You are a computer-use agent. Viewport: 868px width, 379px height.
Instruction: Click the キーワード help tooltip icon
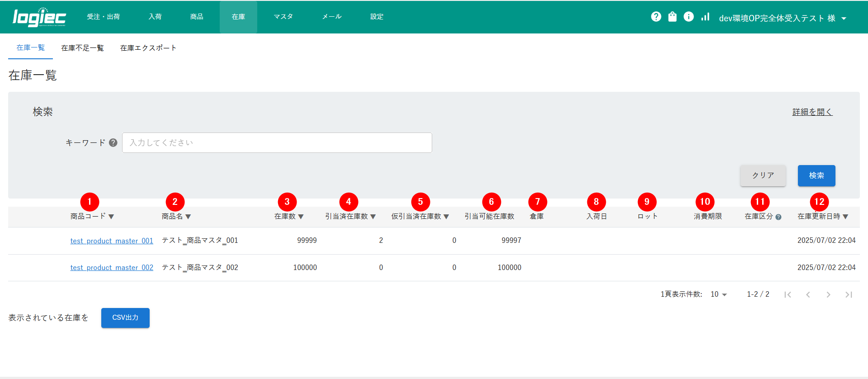(113, 143)
